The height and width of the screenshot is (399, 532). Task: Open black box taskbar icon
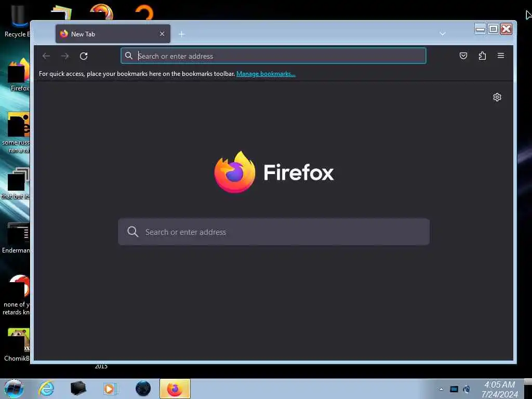point(78,389)
